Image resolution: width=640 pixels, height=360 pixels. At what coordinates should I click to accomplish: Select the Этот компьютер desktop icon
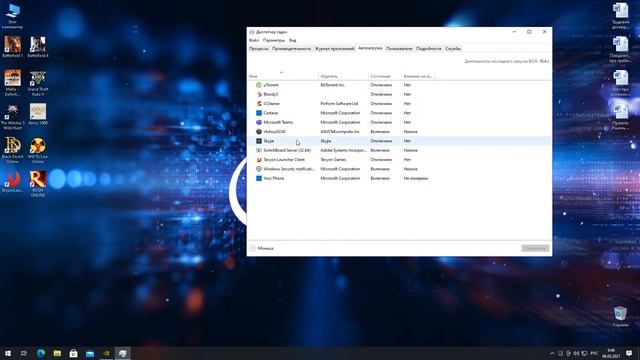(x=13, y=16)
